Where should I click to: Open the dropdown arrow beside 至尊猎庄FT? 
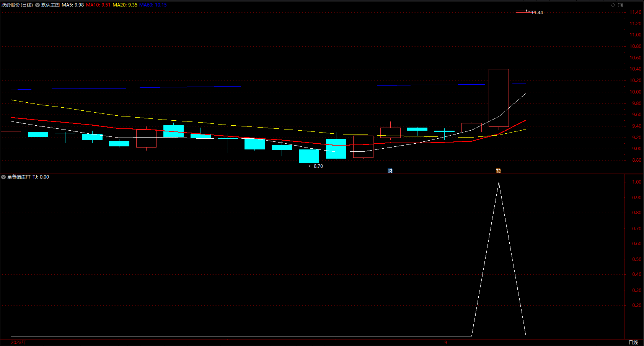[x=3, y=177]
